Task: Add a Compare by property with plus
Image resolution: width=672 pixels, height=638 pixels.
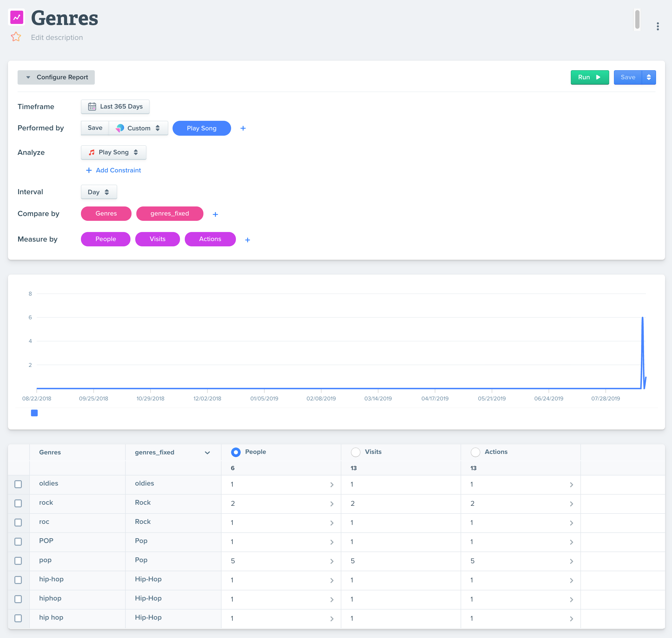Action: pos(215,214)
